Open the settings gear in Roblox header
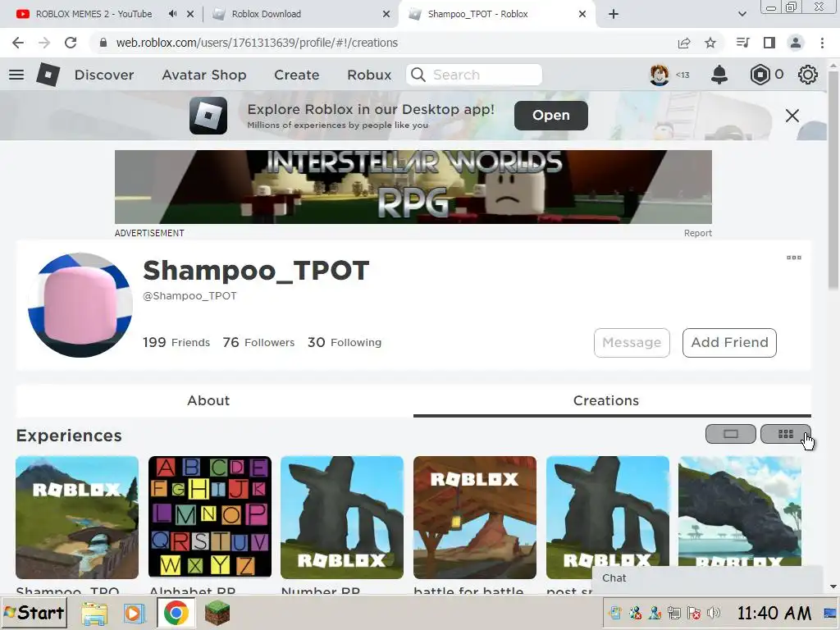 807,75
